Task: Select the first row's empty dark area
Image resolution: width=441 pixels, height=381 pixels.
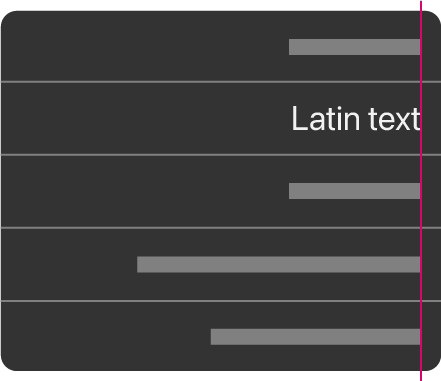Action: click(143, 47)
